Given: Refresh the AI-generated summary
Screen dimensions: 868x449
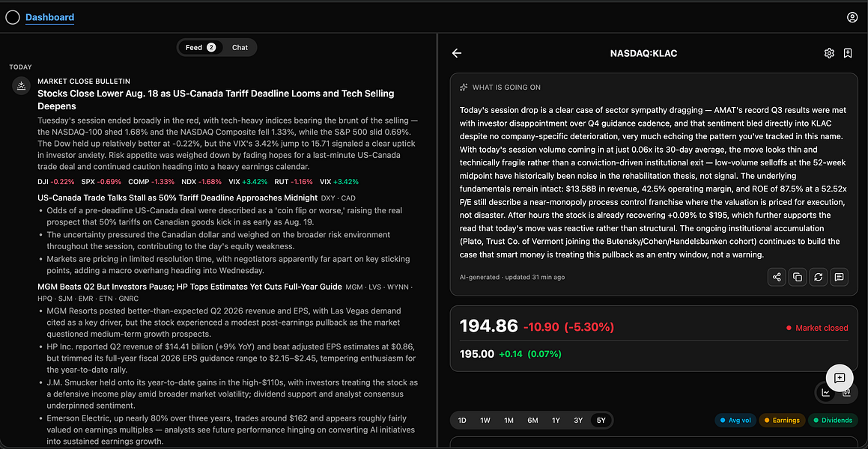Looking at the screenshot, I should 818,277.
